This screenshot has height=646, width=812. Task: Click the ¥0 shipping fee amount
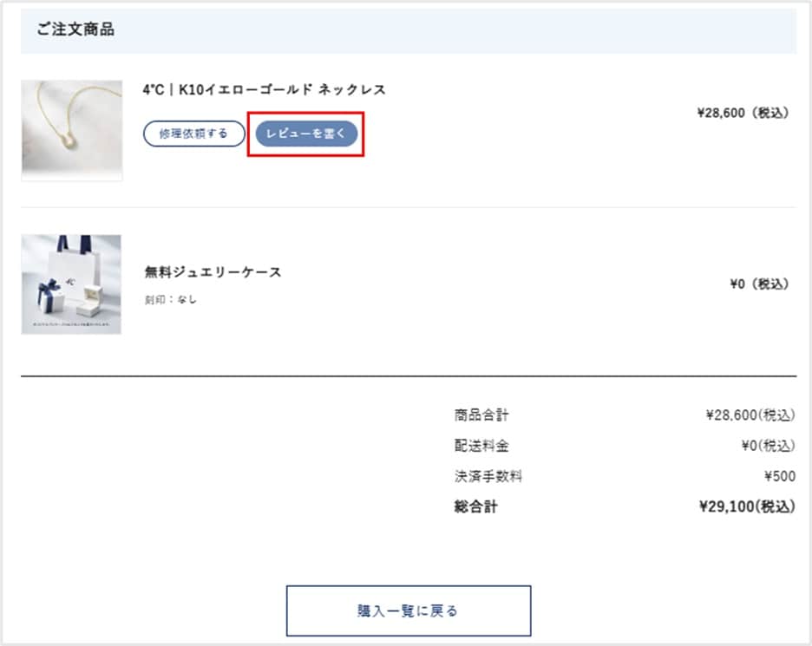pyautogui.click(x=768, y=445)
